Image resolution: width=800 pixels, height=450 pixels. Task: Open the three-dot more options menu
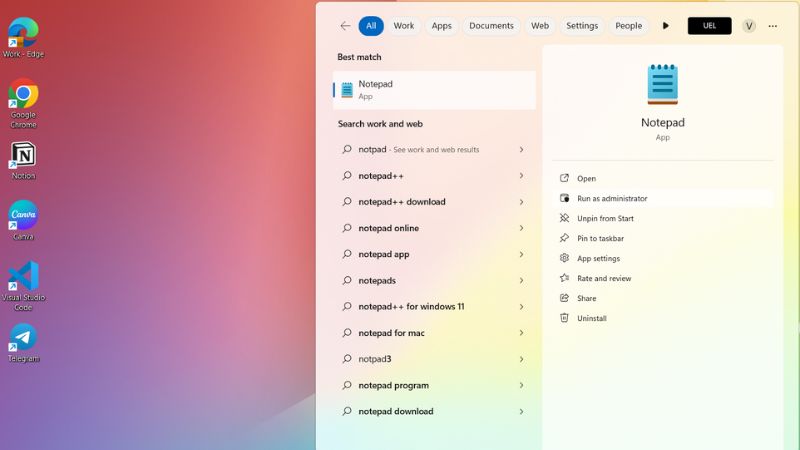[772, 26]
